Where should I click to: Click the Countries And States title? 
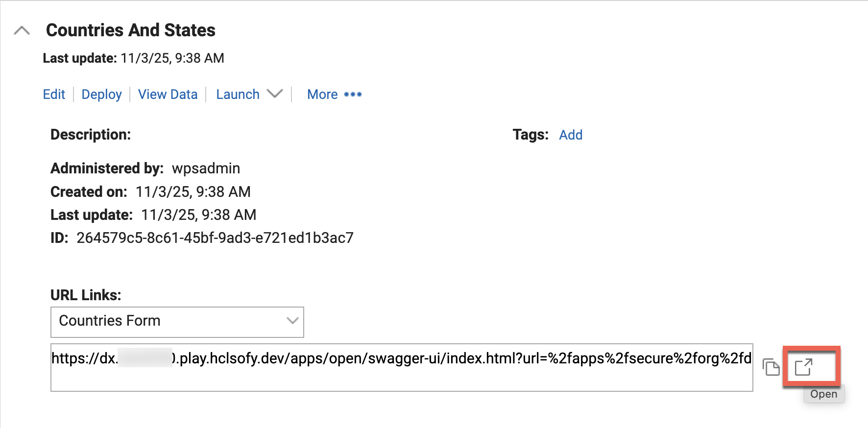coord(130,30)
